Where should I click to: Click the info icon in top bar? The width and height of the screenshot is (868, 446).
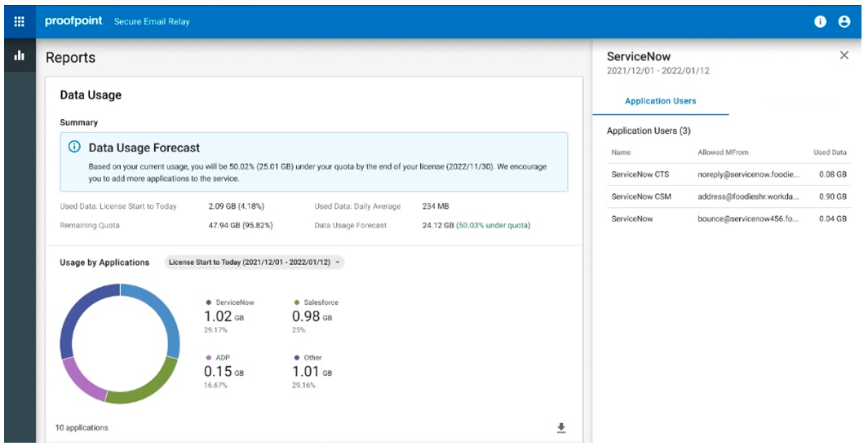point(820,21)
